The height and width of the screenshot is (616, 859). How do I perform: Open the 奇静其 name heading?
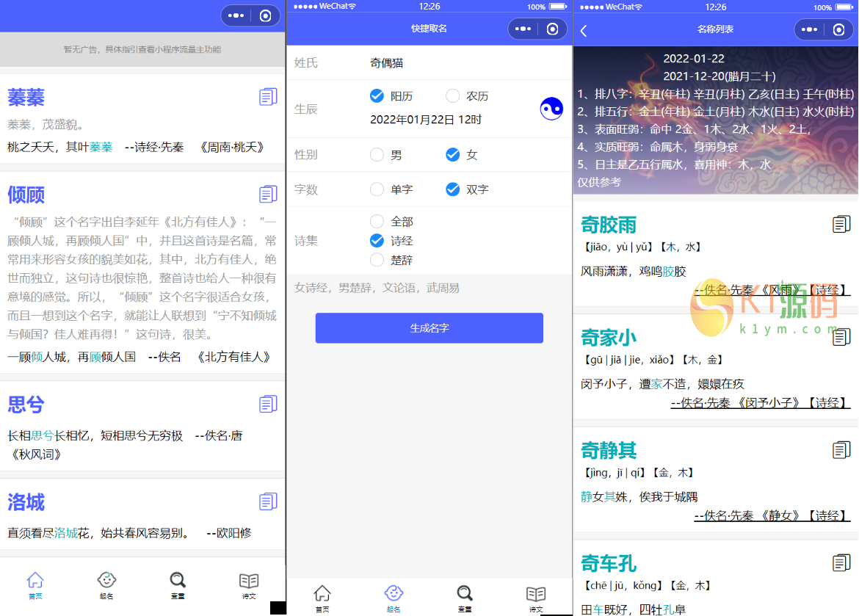coord(609,451)
